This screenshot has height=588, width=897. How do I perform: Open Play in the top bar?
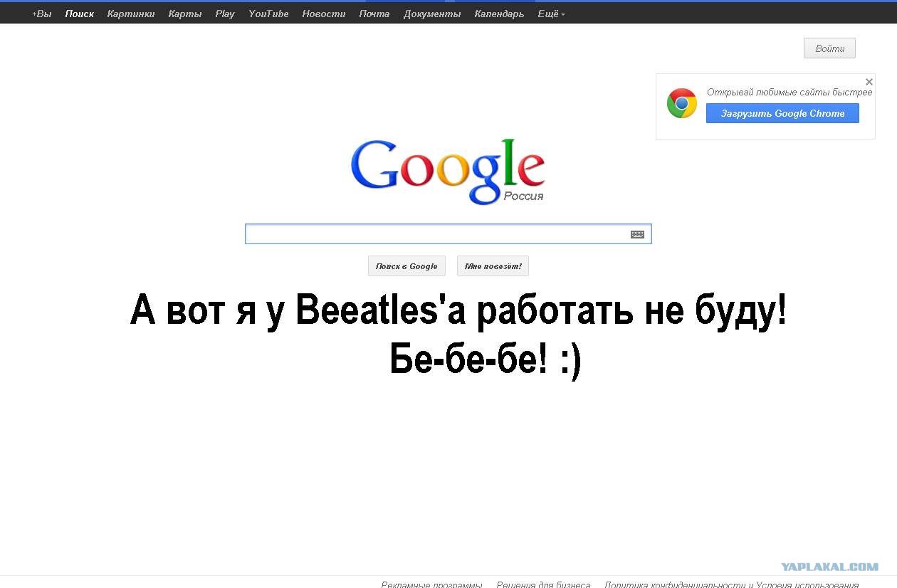pos(225,14)
